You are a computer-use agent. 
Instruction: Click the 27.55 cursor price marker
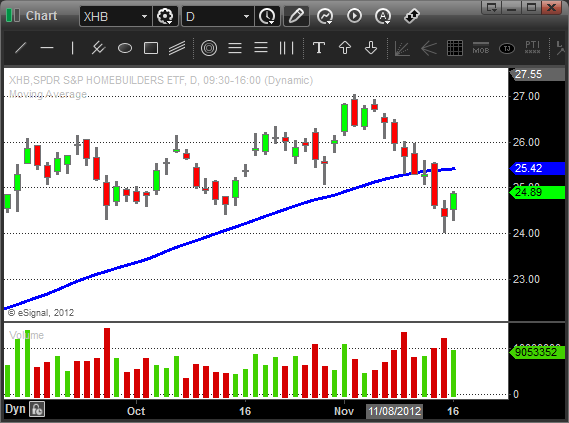[537, 74]
